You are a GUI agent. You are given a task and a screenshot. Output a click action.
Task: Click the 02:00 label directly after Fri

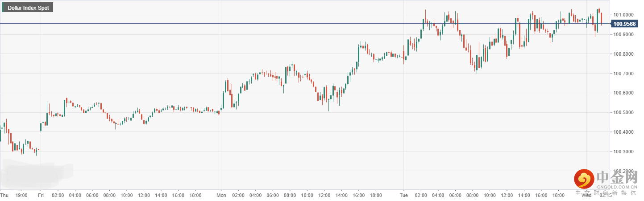(58, 195)
